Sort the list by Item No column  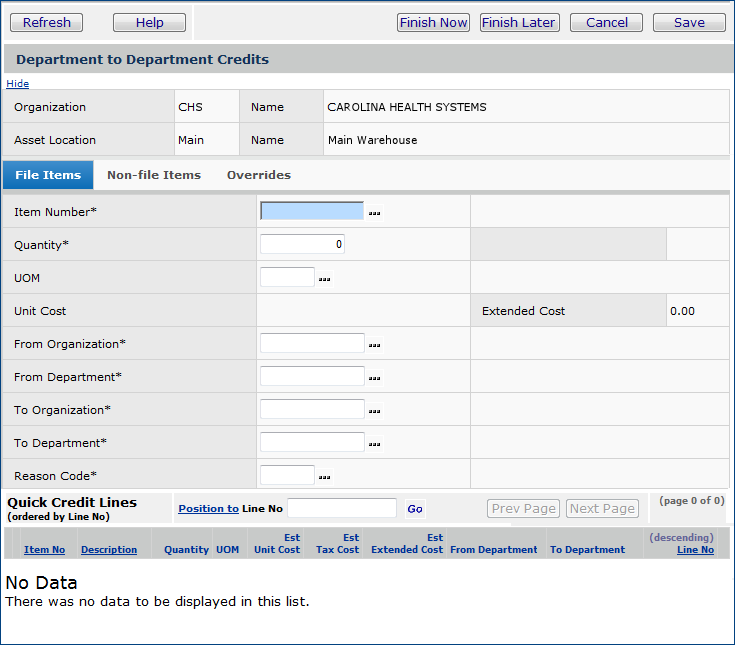(x=44, y=550)
